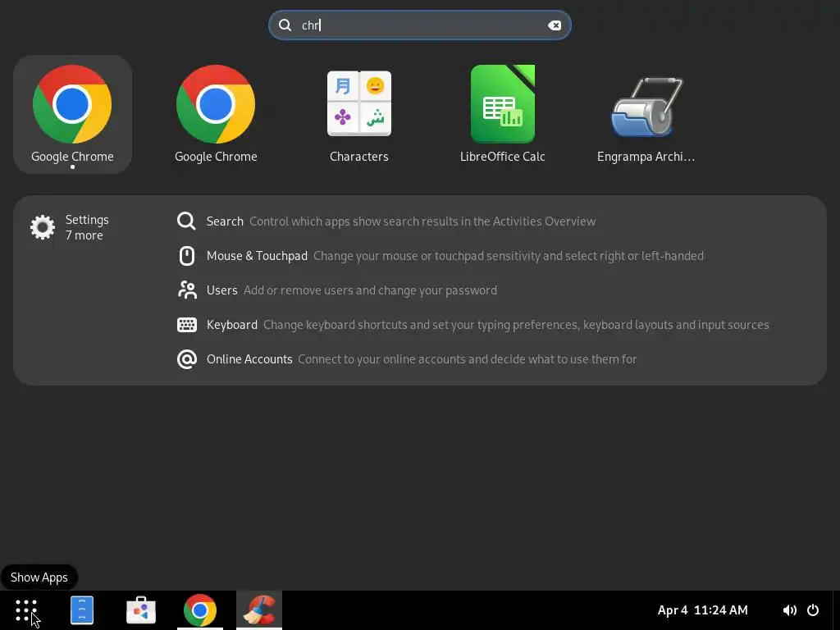The width and height of the screenshot is (840, 630).
Task: Launch LibreOffice Calc
Action: click(x=503, y=114)
